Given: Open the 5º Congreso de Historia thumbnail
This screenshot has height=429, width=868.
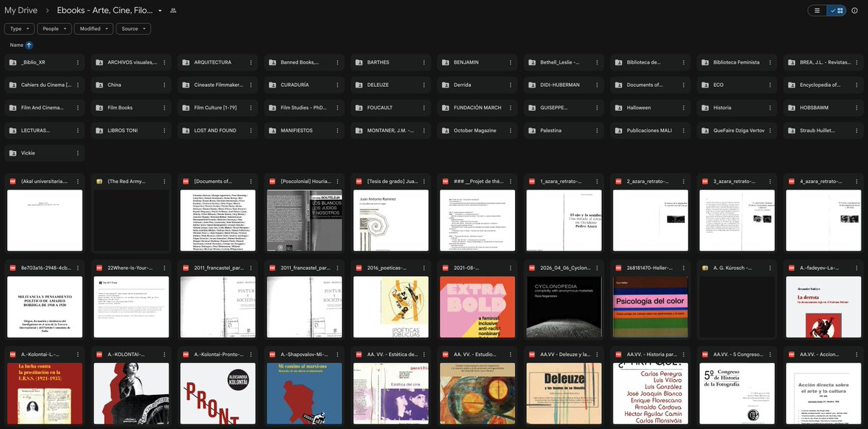Looking at the screenshot, I should [x=736, y=394].
